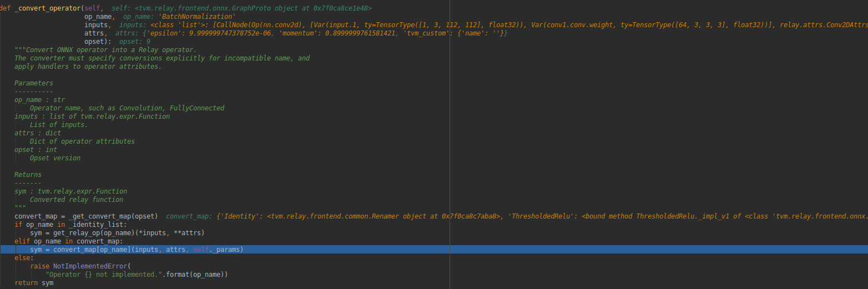Screen dimensions: 868x289
Task: Click the 'elif op_name in convert_map:' line
Action: 69,241
